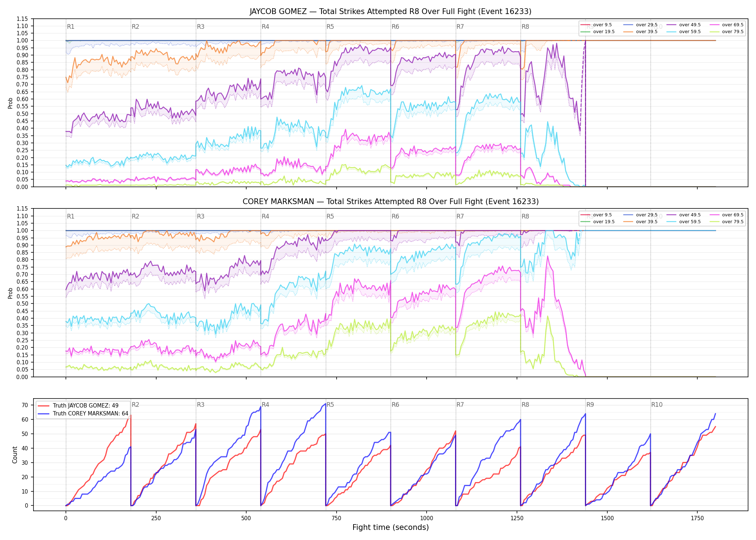Click 'over 59.5' legend entry in middle chart
Image resolution: width=756 pixels, height=540 pixels.
(684, 222)
